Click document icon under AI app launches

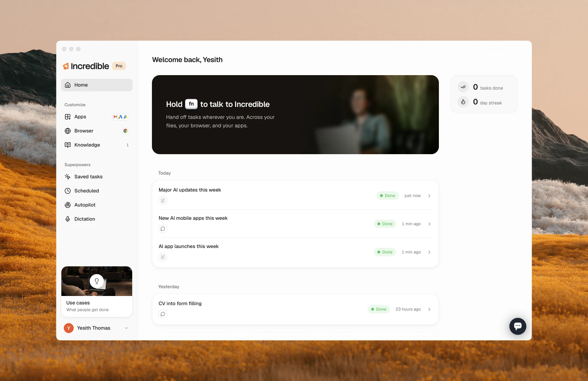point(163,257)
